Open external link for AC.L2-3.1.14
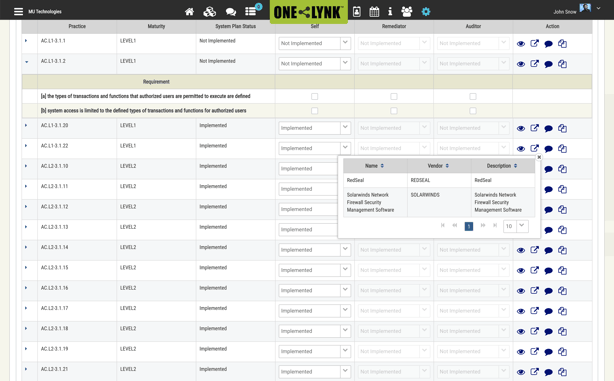This screenshot has width=614, height=381. tap(535, 250)
